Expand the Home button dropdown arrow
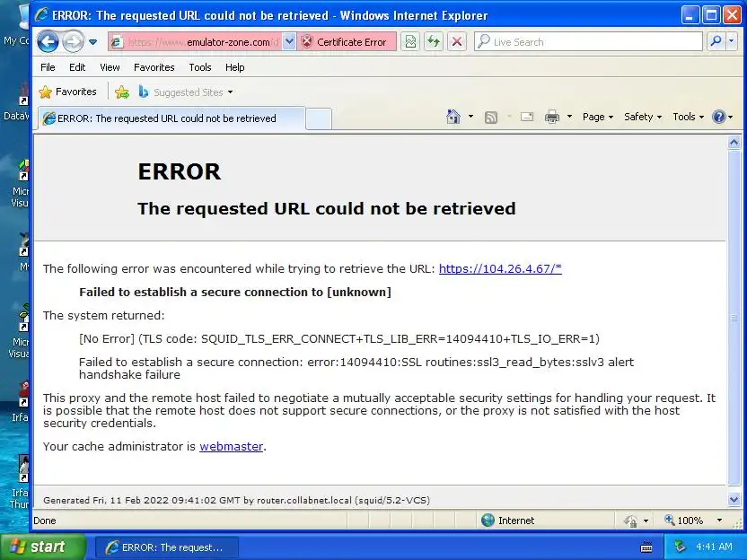The height and width of the screenshot is (560, 747). (470, 117)
